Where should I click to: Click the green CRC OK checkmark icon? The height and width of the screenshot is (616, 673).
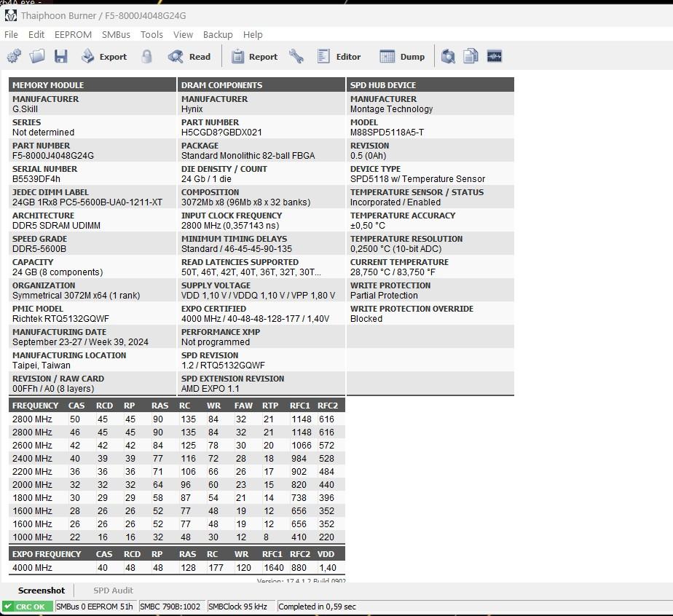(x=8, y=607)
